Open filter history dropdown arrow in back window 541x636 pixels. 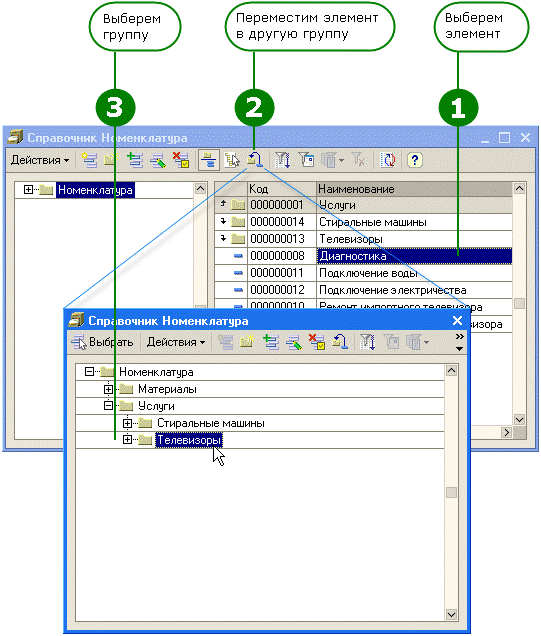(341, 161)
